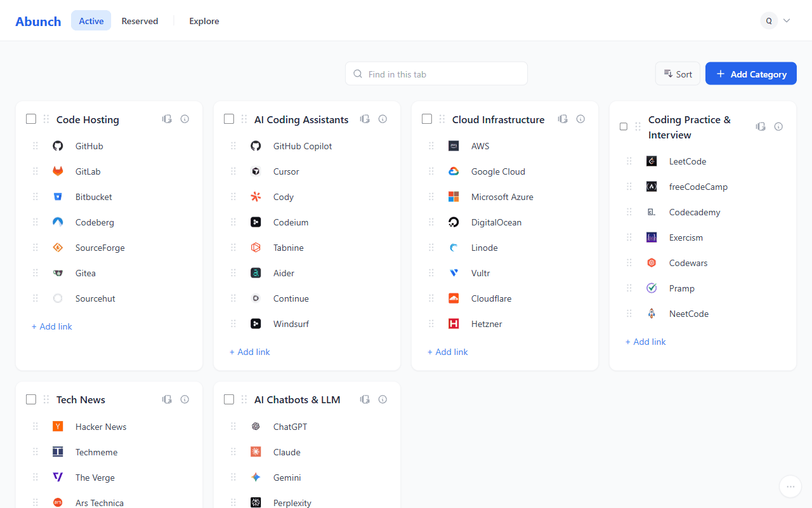Open the Windsurf link
The image size is (812, 508).
pos(291,324)
